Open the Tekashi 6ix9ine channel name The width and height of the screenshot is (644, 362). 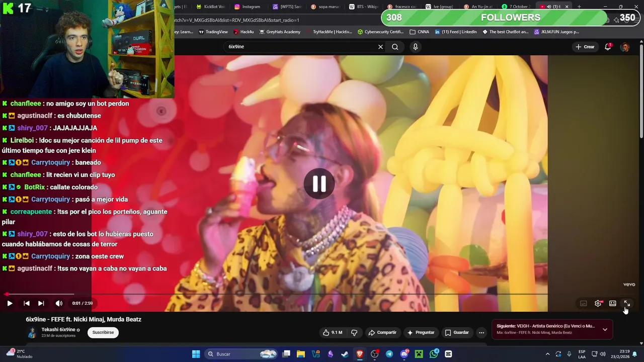(x=58, y=330)
